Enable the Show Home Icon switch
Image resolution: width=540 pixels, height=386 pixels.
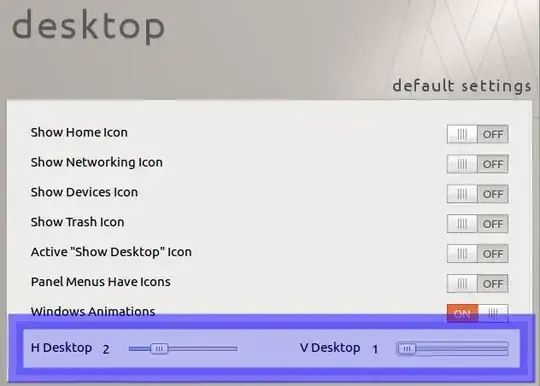point(477,134)
